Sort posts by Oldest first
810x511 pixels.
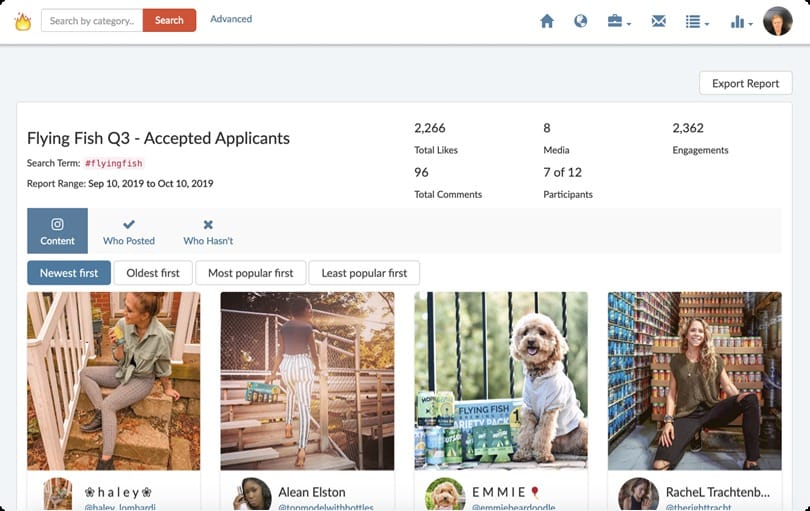click(153, 273)
